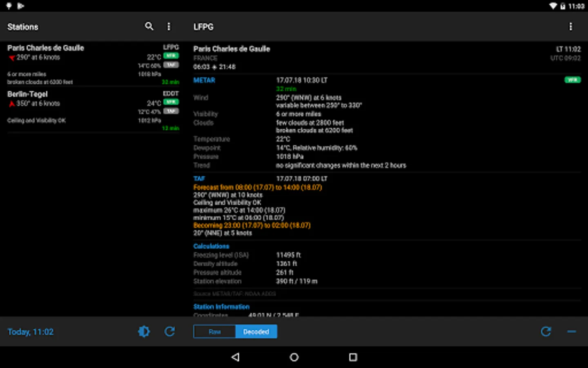
Task: Select the Paris Charles de Gaulle station in the list
Action: click(93, 64)
